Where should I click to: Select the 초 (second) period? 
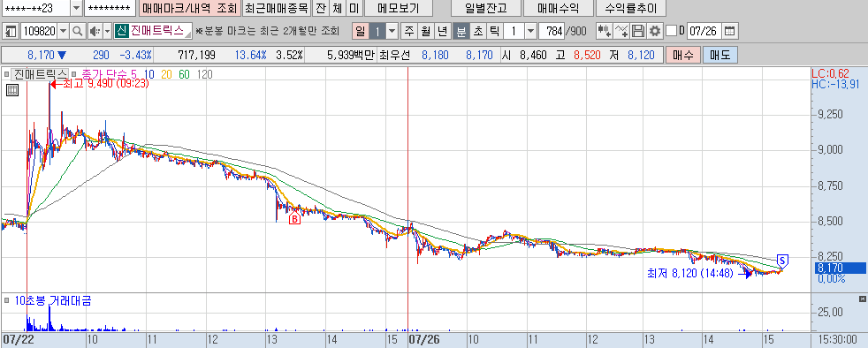click(477, 31)
